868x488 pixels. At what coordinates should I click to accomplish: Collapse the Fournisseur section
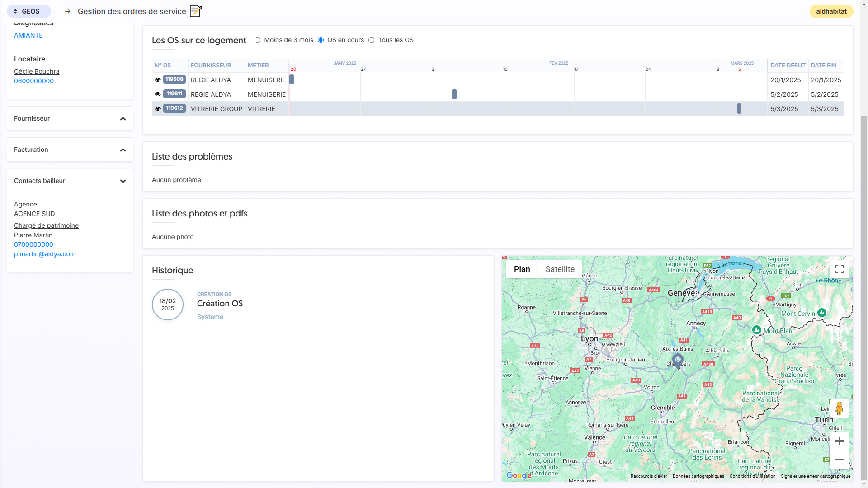[123, 118]
